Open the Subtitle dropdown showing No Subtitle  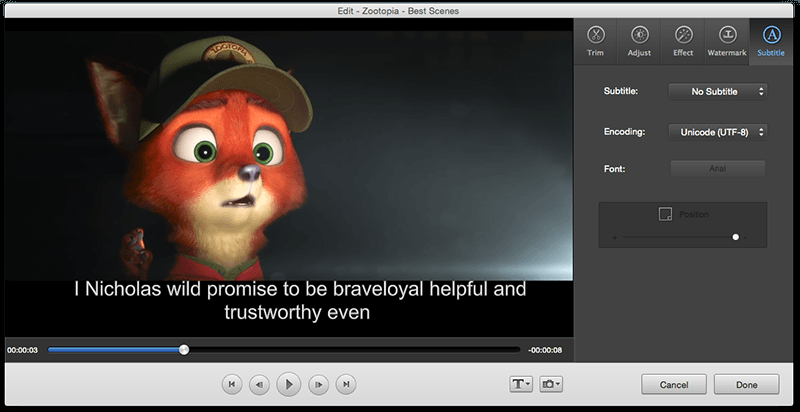point(717,92)
